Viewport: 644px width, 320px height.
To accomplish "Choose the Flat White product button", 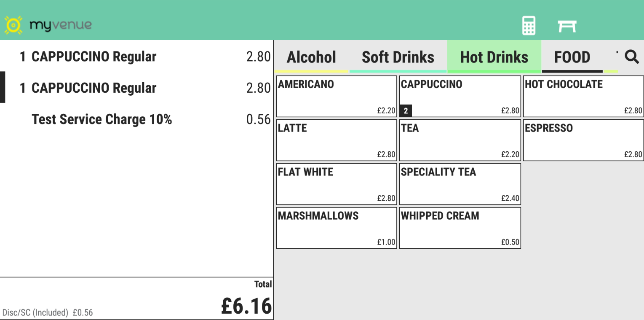I will [x=337, y=184].
